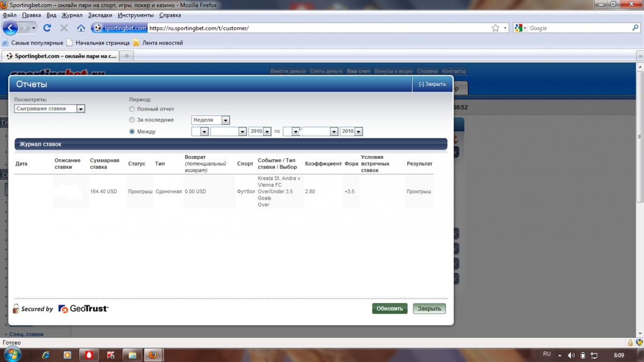The image size is (644, 362).
Task: Click the Закрыть button at the bottom
Action: (429, 308)
